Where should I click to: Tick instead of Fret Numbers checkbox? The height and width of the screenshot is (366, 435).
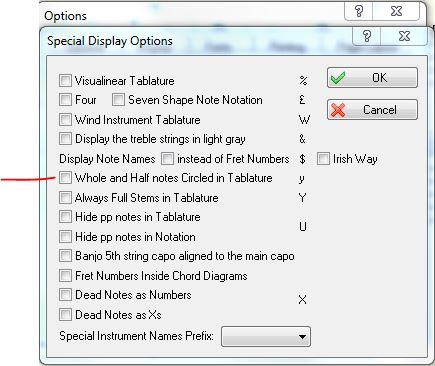click(x=167, y=159)
